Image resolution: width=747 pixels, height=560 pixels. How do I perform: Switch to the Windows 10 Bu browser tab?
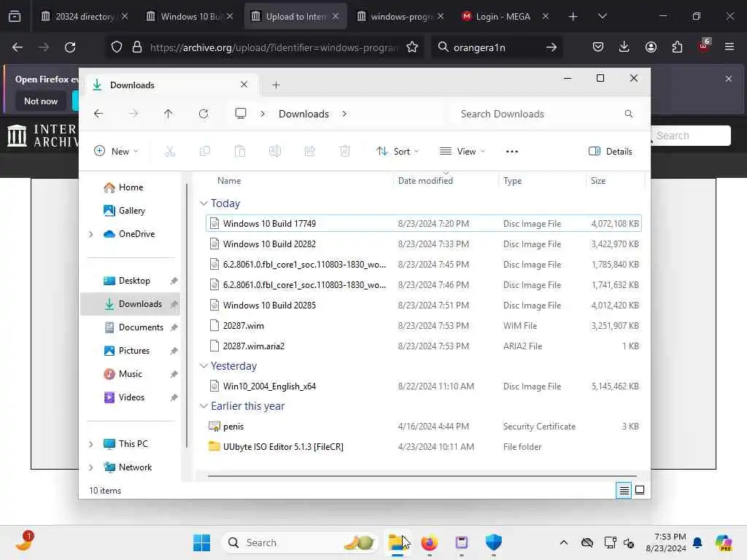click(190, 16)
